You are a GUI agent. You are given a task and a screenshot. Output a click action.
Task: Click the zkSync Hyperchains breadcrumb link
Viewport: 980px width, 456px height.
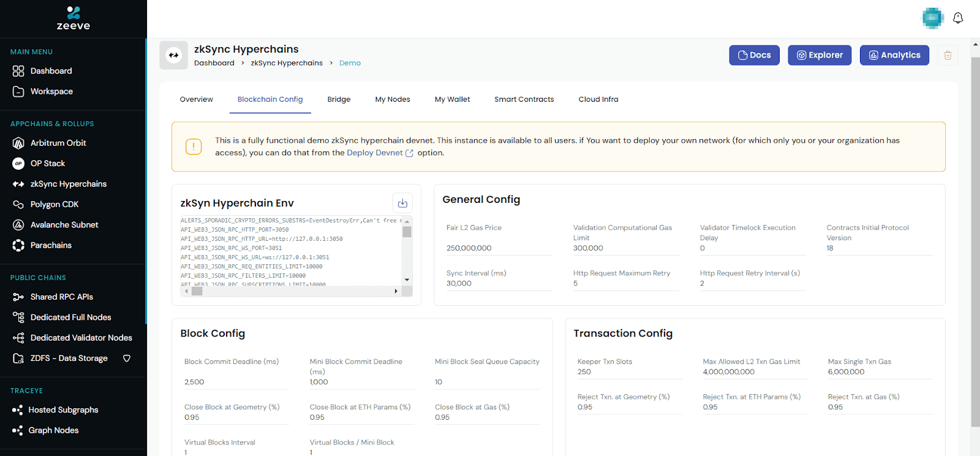287,63
